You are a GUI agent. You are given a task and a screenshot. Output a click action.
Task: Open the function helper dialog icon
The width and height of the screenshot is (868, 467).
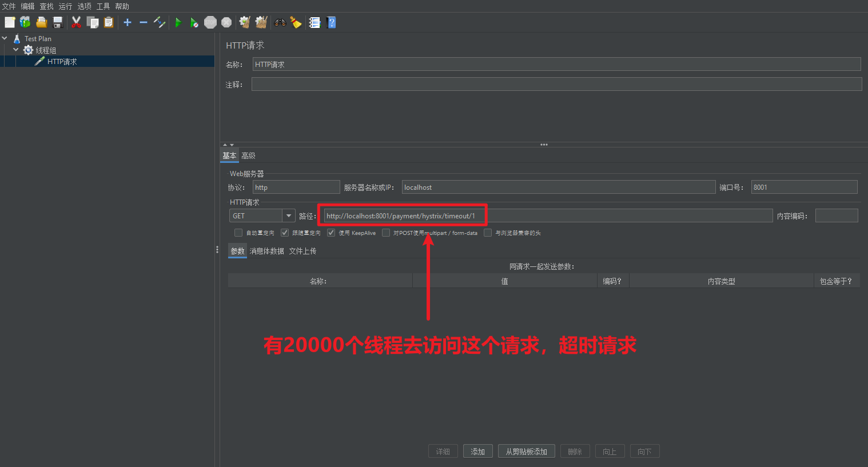tap(314, 22)
